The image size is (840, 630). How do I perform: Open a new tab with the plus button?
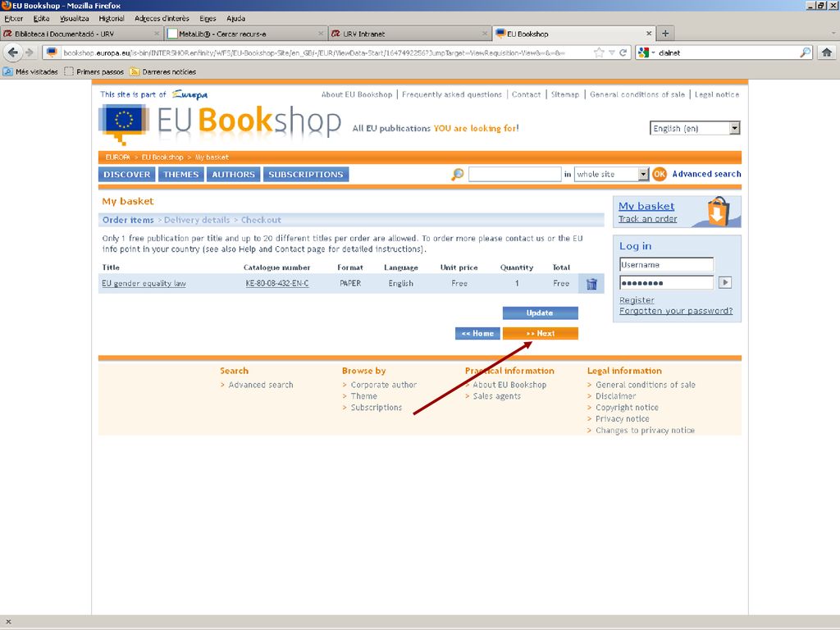pyautogui.click(x=665, y=33)
